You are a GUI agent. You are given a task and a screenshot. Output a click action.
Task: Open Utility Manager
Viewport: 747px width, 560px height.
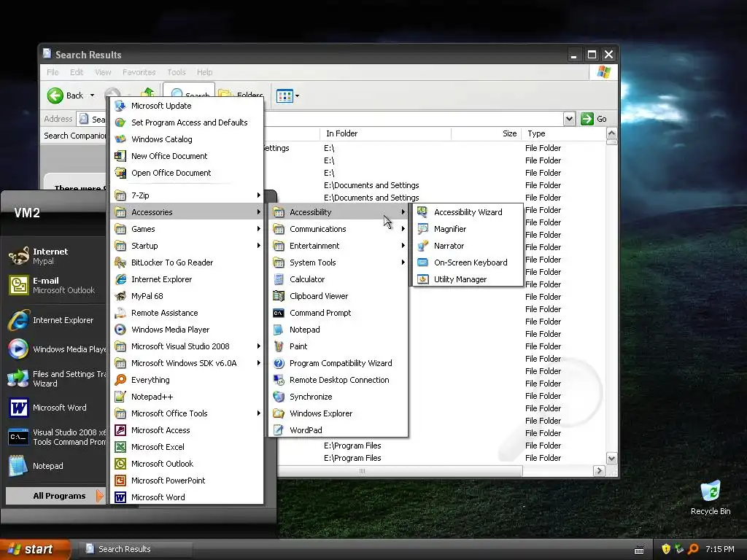(x=466, y=279)
